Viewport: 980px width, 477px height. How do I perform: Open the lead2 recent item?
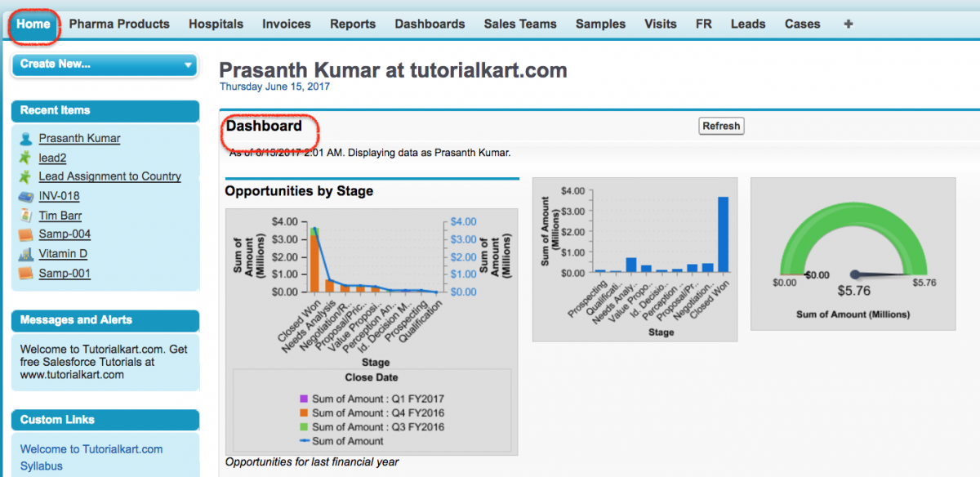coord(52,157)
